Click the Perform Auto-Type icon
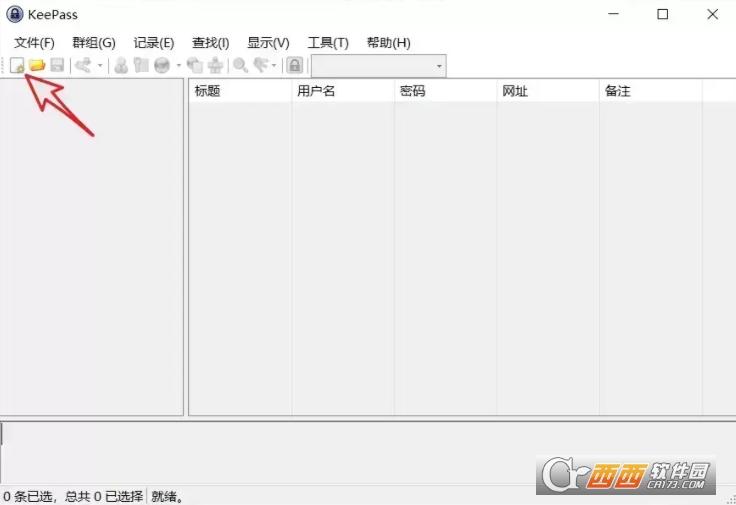Image resolution: width=736 pixels, height=505 pixels. click(215, 65)
